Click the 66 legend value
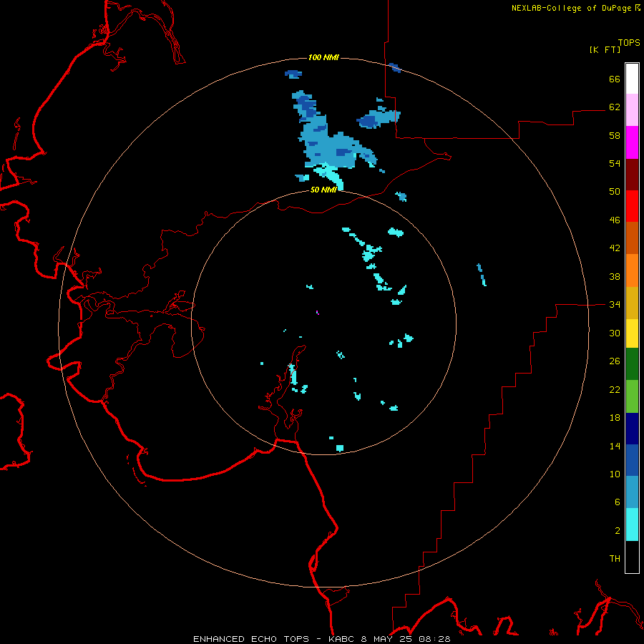This screenshot has height=644, width=644. click(x=615, y=79)
